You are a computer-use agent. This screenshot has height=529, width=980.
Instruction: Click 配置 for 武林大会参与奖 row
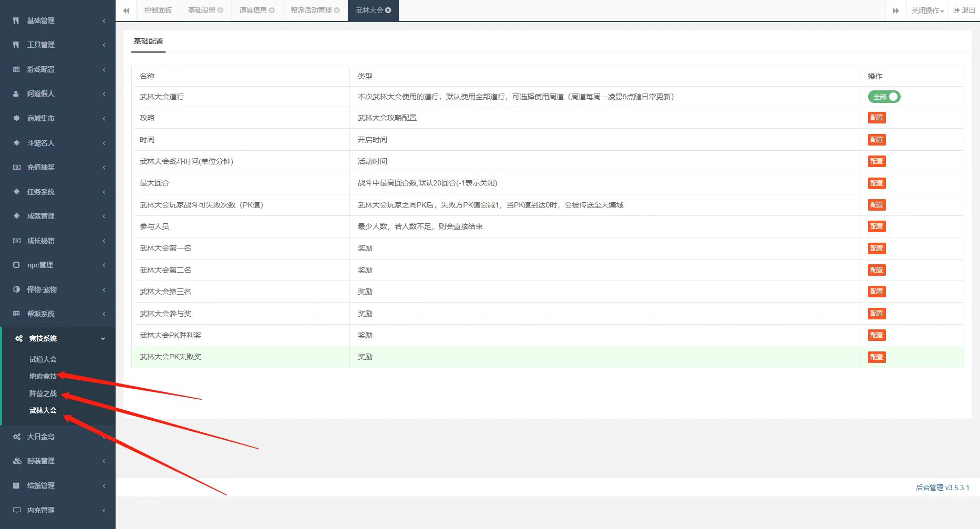click(x=876, y=314)
